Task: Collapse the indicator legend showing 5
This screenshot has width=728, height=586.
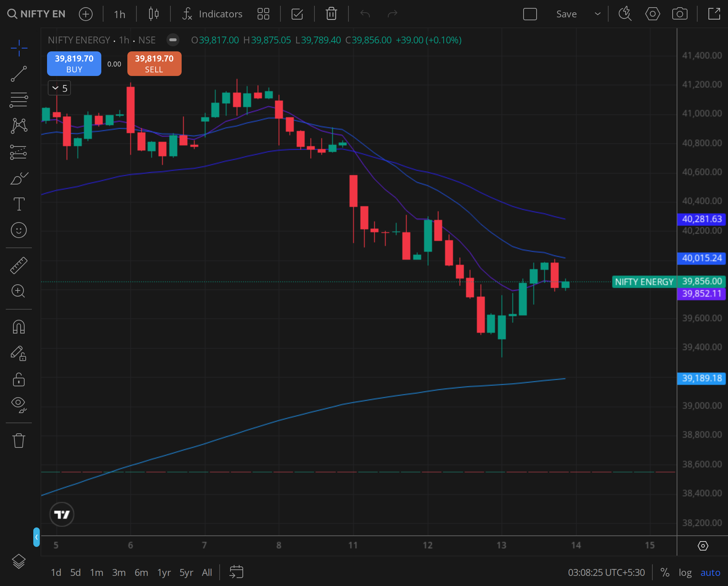Action: (x=59, y=88)
